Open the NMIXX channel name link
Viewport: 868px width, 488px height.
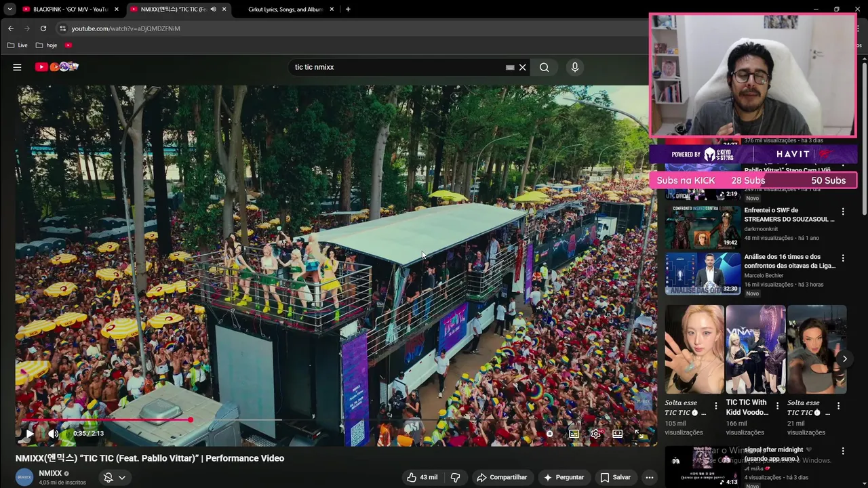(50, 473)
